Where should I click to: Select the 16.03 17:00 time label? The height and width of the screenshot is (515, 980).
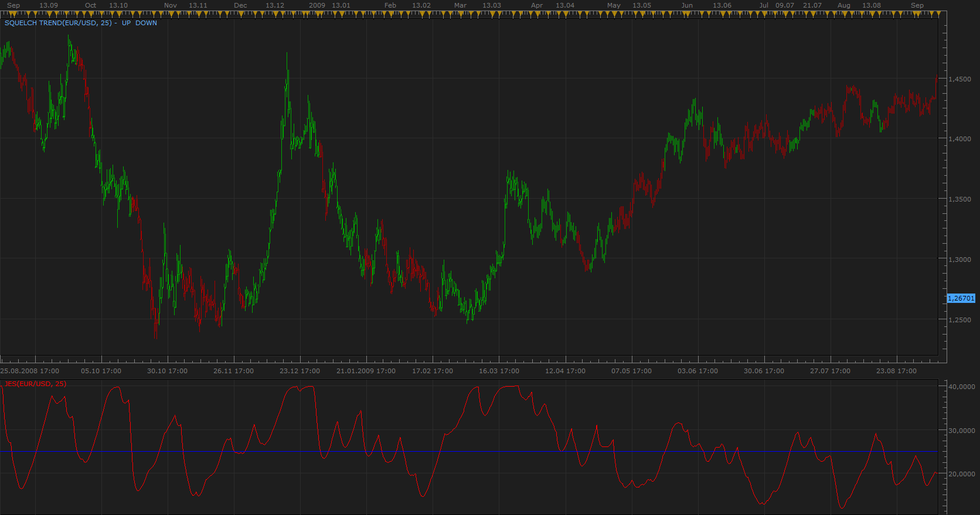499,371
